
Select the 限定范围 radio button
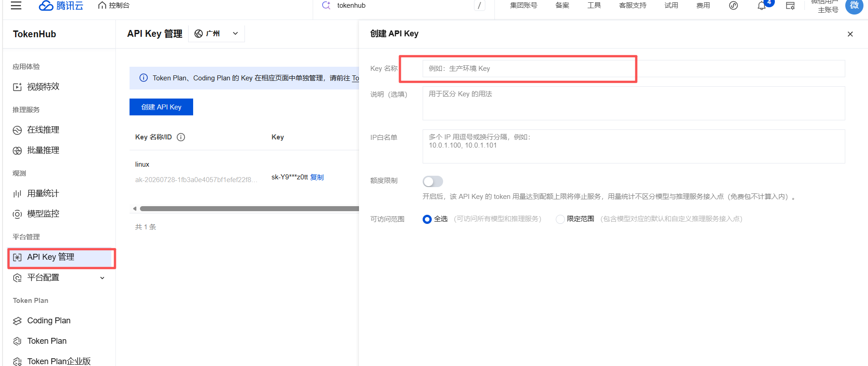tap(560, 219)
